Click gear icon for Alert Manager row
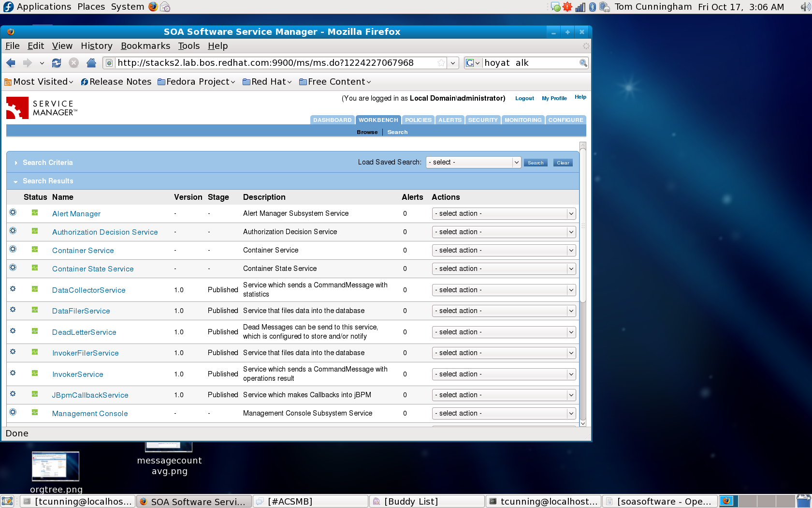 [x=13, y=212]
